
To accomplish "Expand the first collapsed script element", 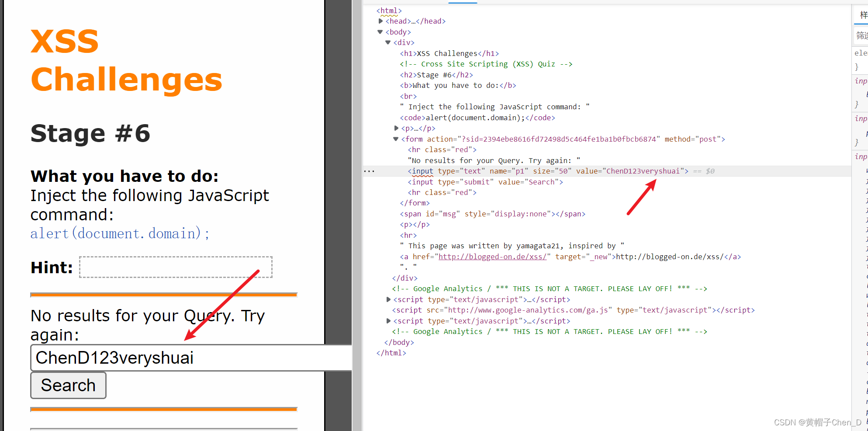I will point(388,299).
